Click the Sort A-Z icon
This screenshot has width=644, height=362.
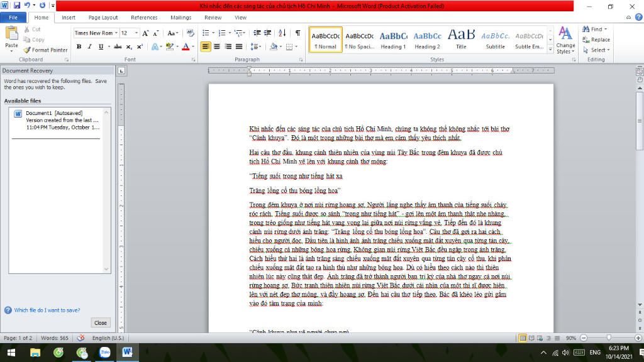click(x=282, y=33)
